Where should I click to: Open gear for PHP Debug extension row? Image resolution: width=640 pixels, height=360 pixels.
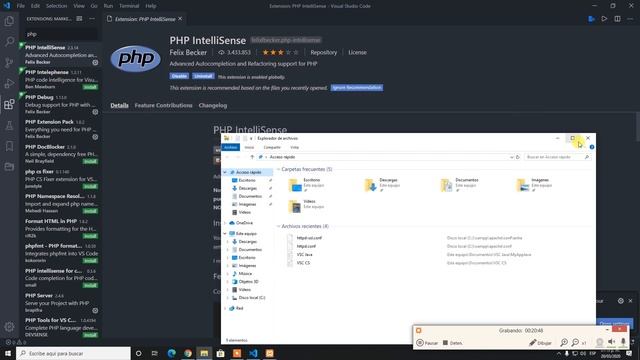[95, 112]
